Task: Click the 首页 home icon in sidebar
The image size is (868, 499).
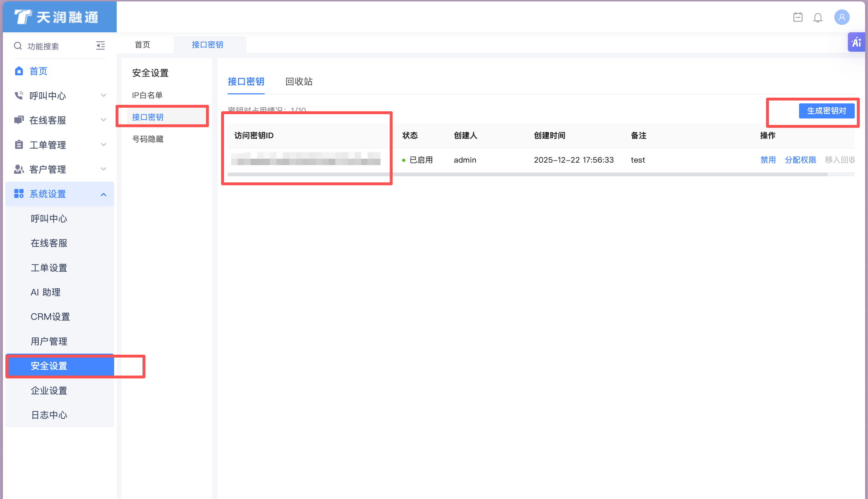Action: click(x=19, y=71)
